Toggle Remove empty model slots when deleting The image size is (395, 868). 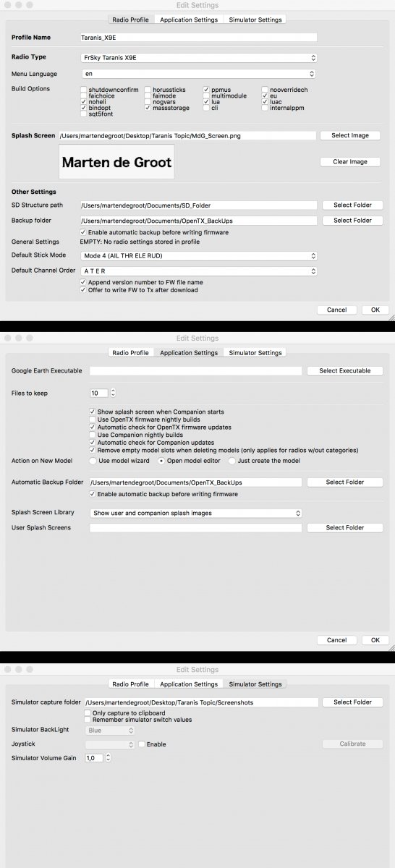point(93,450)
